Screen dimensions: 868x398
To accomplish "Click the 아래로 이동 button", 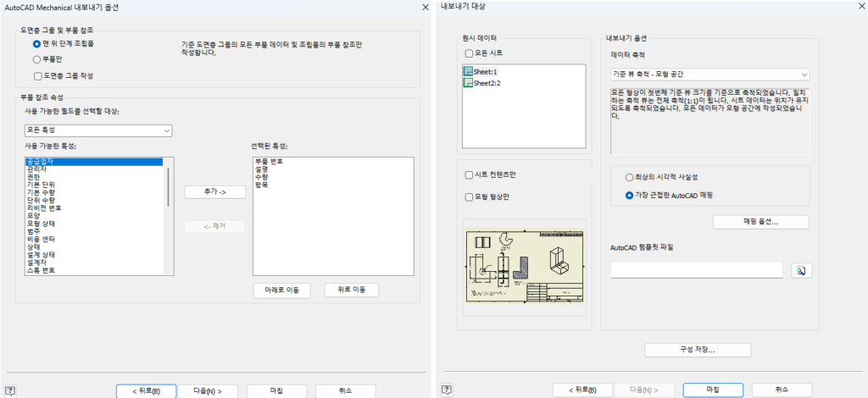I will (x=281, y=290).
